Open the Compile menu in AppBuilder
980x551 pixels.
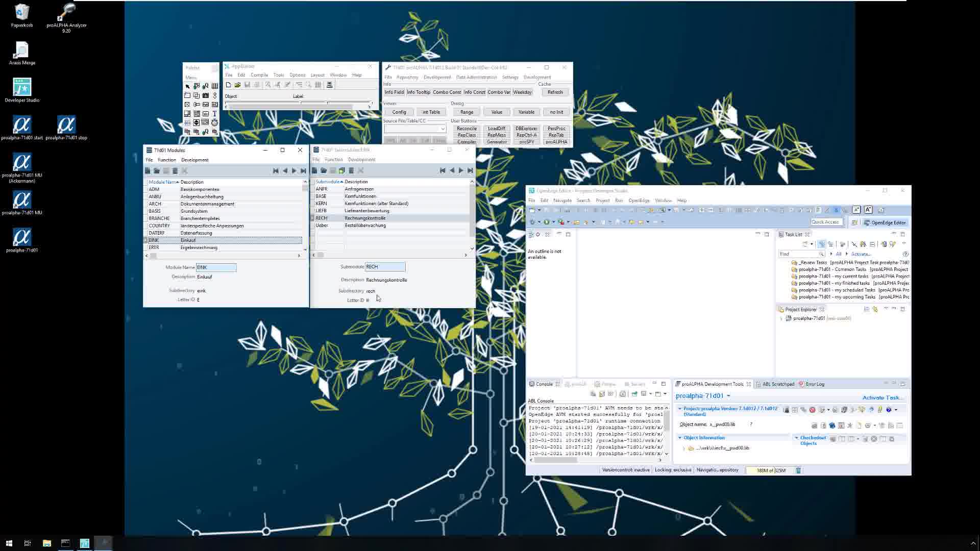point(259,75)
